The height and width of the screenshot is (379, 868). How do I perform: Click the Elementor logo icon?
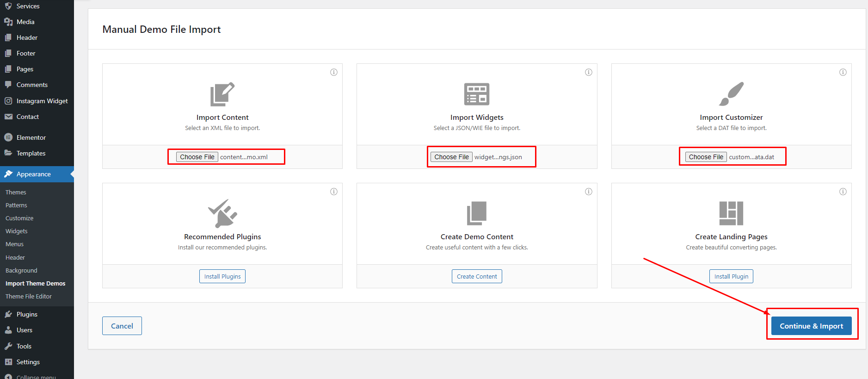8,137
